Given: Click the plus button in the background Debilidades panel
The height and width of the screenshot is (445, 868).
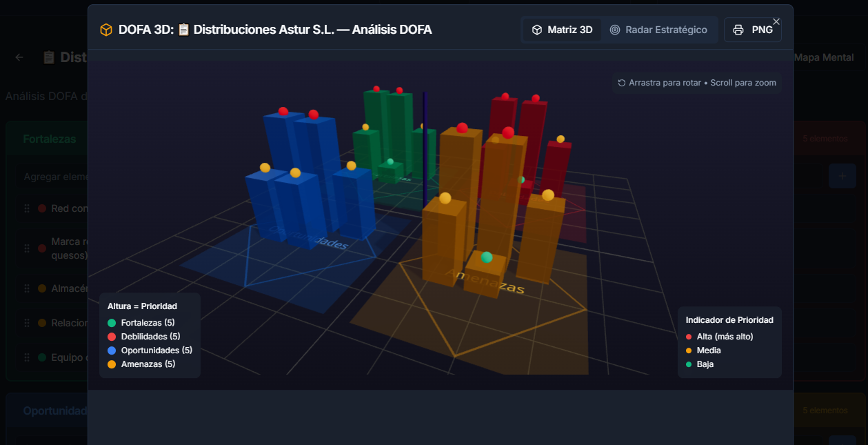Looking at the screenshot, I should click(842, 176).
